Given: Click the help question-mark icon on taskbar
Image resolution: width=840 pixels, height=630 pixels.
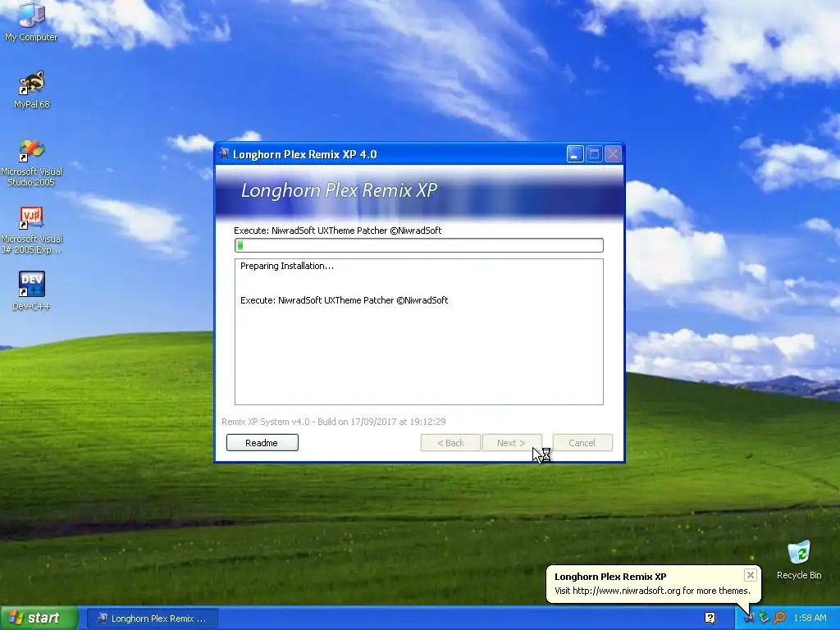Looking at the screenshot, I should (710, 618).
